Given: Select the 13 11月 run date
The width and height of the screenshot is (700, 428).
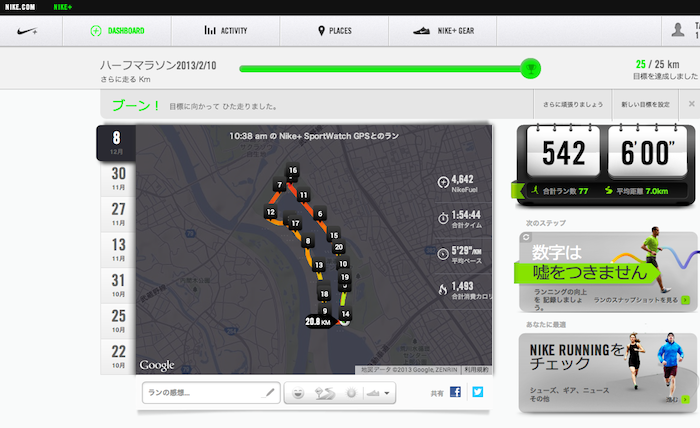Looking at the screenshot, I should 118,250.
